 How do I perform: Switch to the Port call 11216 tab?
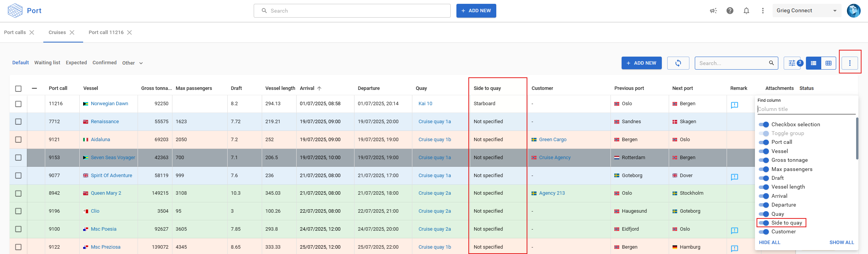point(106,33)
